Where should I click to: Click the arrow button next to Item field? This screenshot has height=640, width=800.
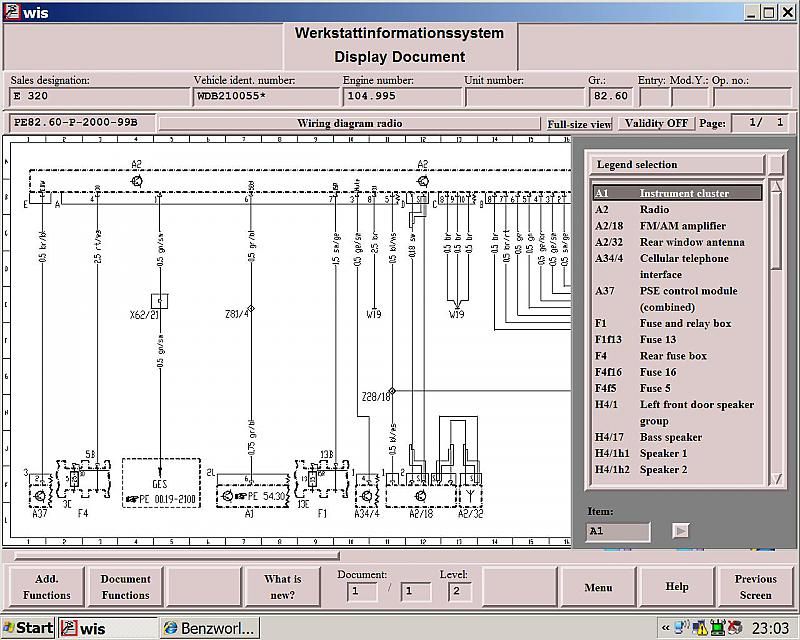681,531
